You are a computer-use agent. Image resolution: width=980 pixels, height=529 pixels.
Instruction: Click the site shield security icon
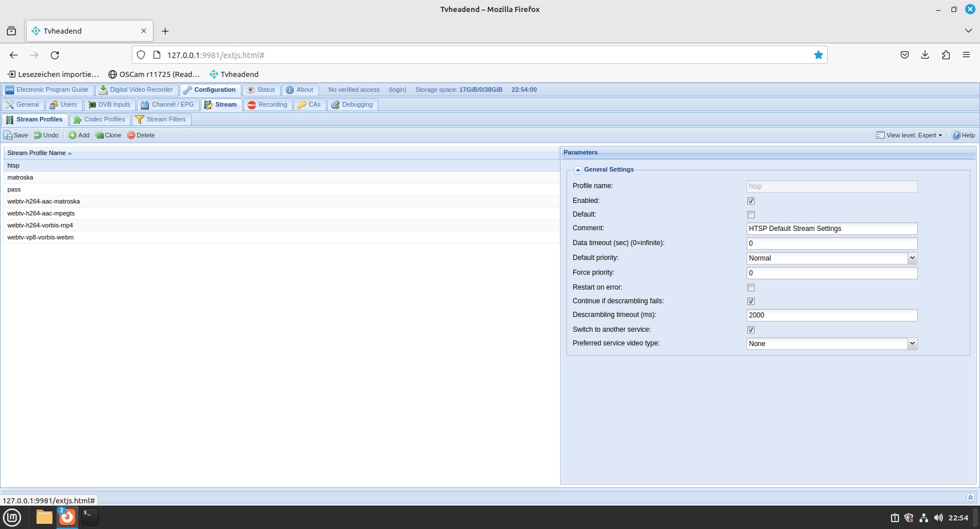pos(141,55)
